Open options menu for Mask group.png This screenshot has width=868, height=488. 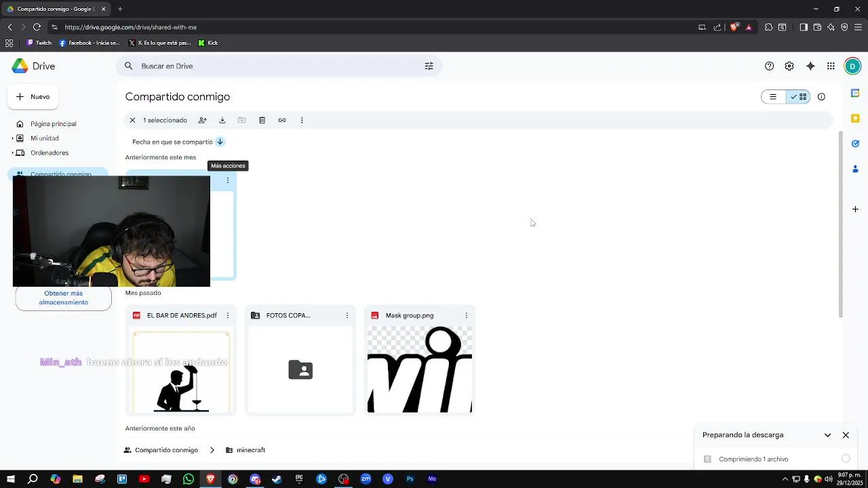(x=466, y=315)
